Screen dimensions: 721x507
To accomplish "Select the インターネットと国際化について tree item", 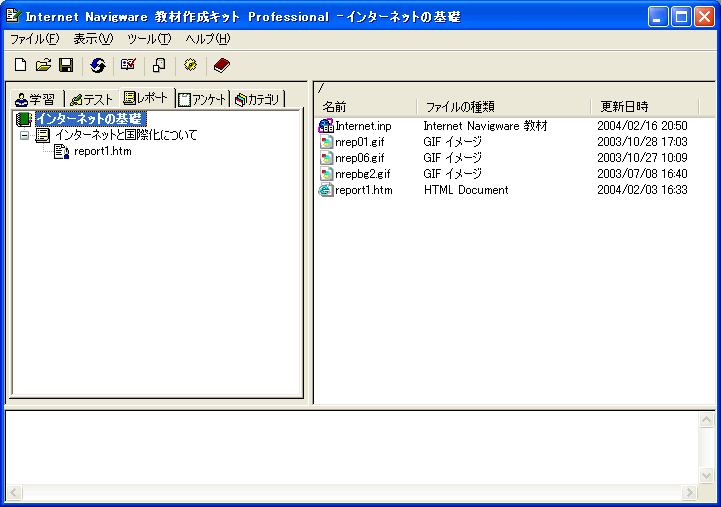I will click(x=126, y=135).
